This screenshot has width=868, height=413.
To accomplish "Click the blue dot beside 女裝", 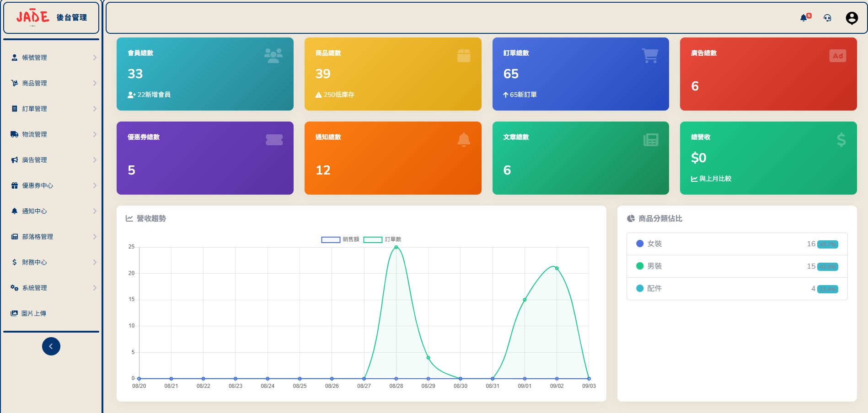I will point(640,244).
